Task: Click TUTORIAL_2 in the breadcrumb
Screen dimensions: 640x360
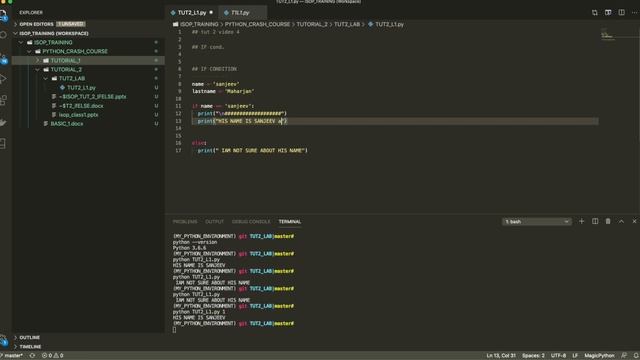Action: click(312, 24)
